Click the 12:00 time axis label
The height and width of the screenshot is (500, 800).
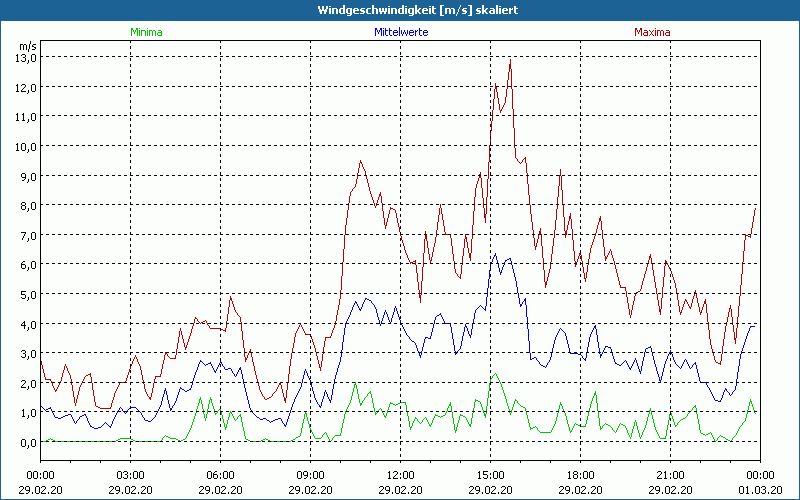pyautogui.click(x=401, y=476)
